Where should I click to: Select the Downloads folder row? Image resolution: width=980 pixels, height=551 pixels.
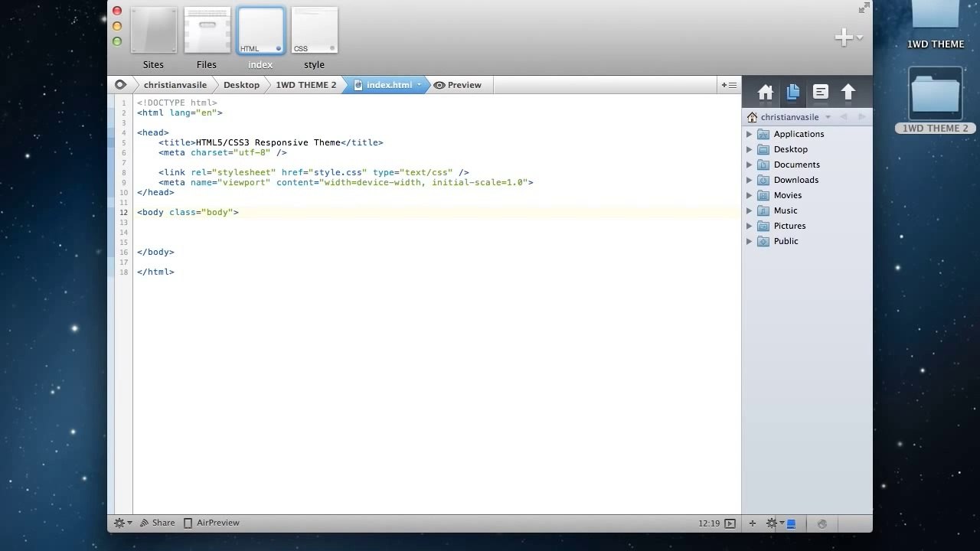(x=807, y=180)
